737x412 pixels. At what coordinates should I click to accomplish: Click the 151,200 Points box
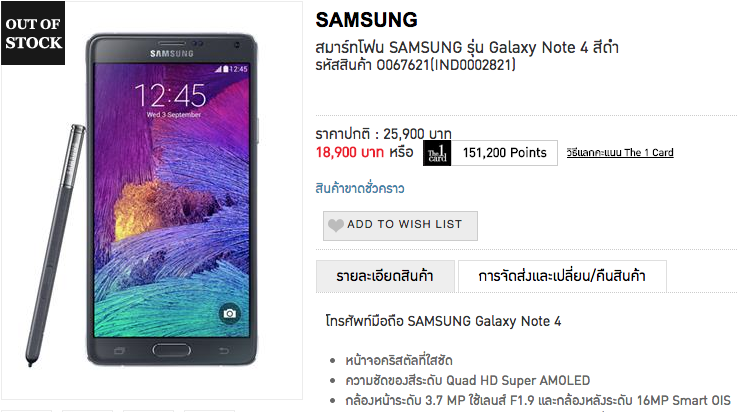(x=504, y=153)
